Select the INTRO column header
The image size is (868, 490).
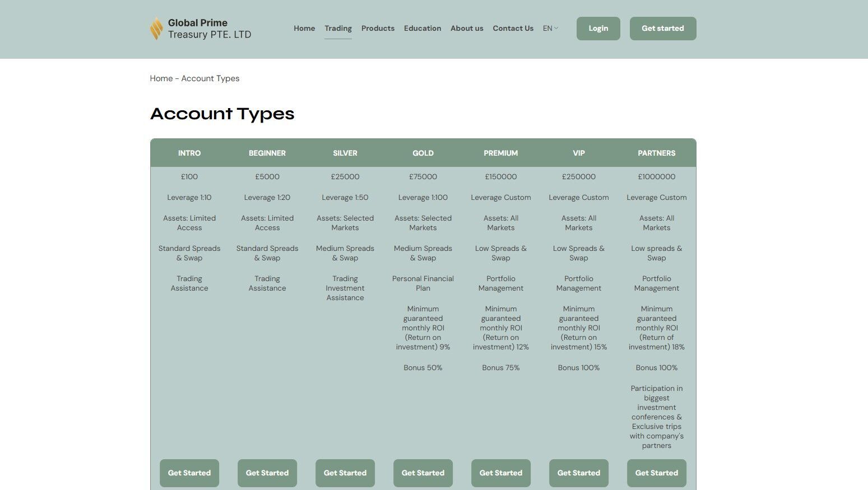189,153
